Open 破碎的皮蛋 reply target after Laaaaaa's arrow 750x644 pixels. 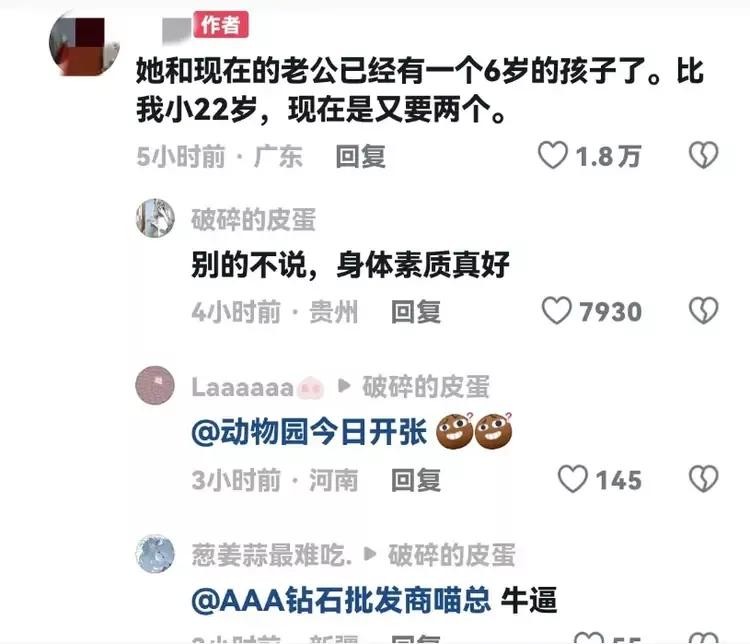coord(426,387)
